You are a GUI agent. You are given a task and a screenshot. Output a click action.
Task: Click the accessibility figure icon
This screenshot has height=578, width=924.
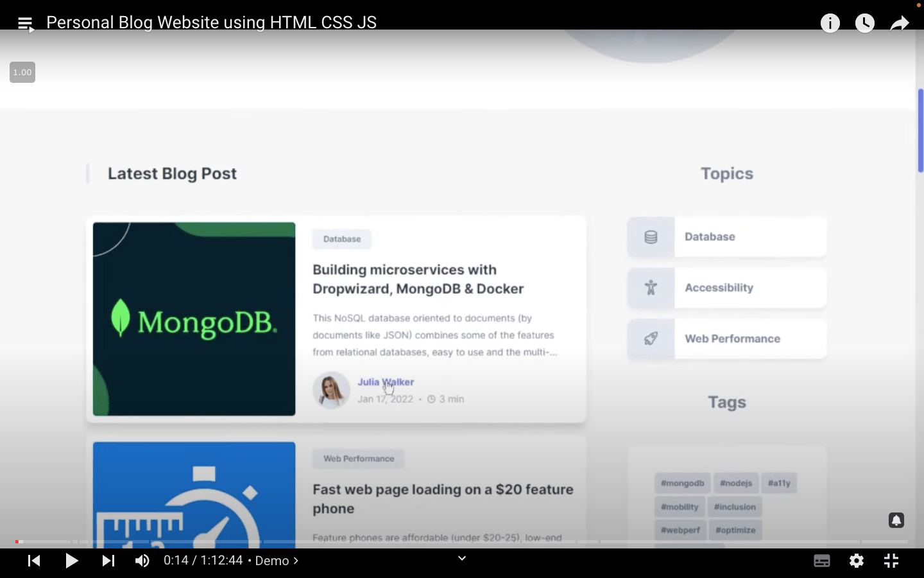651,288
